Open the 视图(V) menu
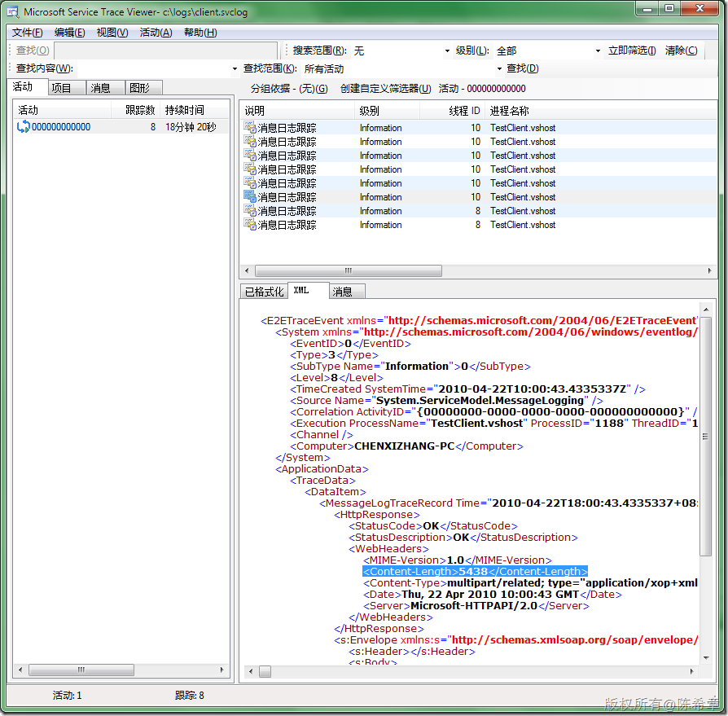The image size is (728, 716). 112,33
